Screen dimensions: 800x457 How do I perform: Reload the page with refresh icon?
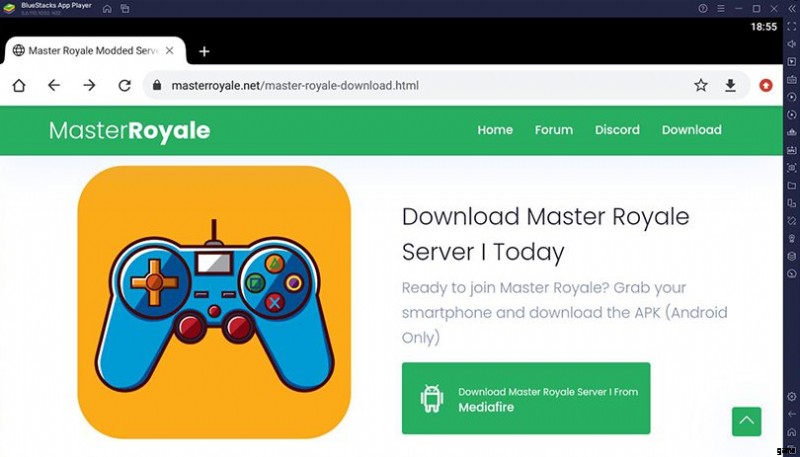[124, 86]
